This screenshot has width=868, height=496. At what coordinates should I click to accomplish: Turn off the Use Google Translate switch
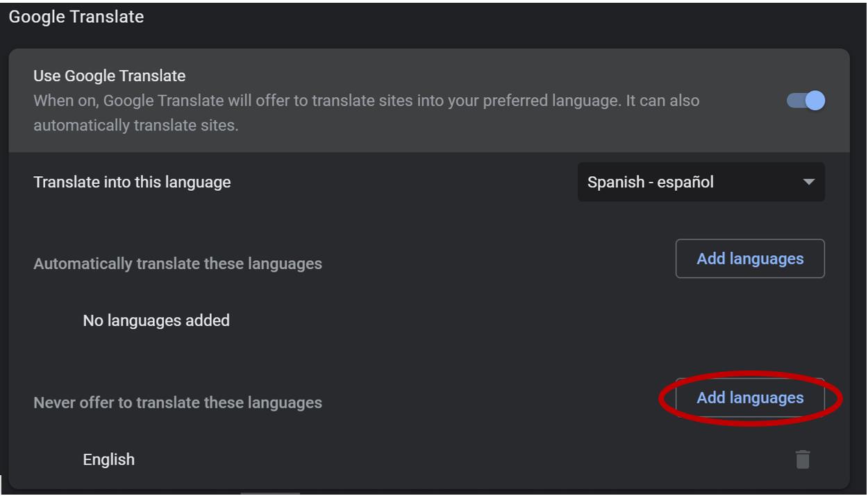806,101
